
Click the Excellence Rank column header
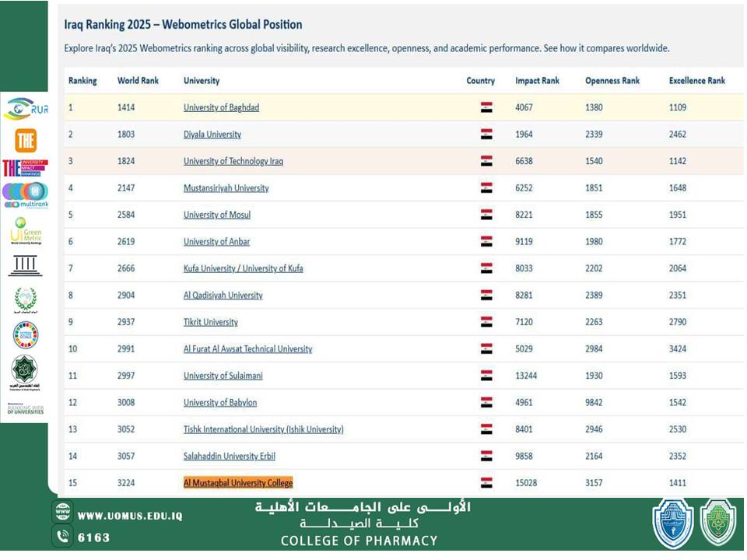(697, 80)
